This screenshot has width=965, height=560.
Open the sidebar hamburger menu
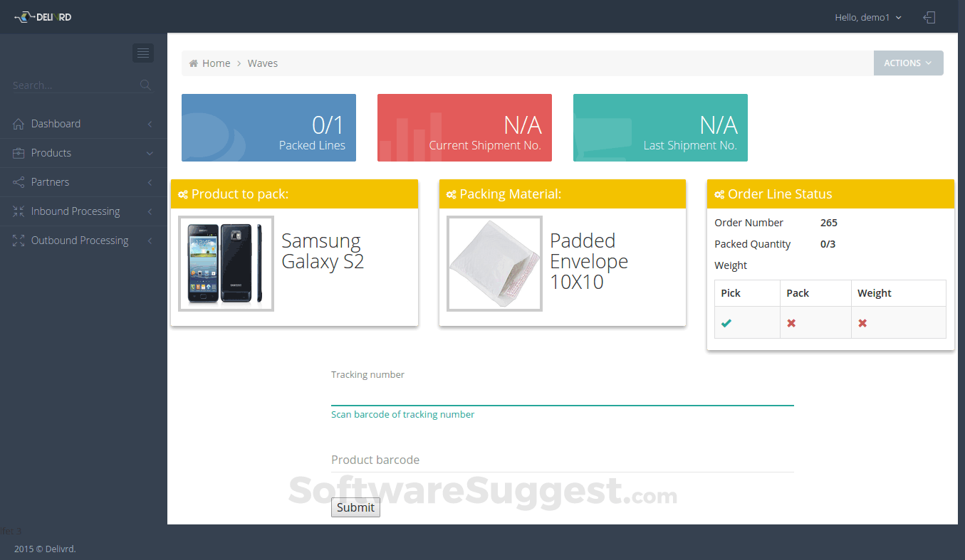click(142, 53)
